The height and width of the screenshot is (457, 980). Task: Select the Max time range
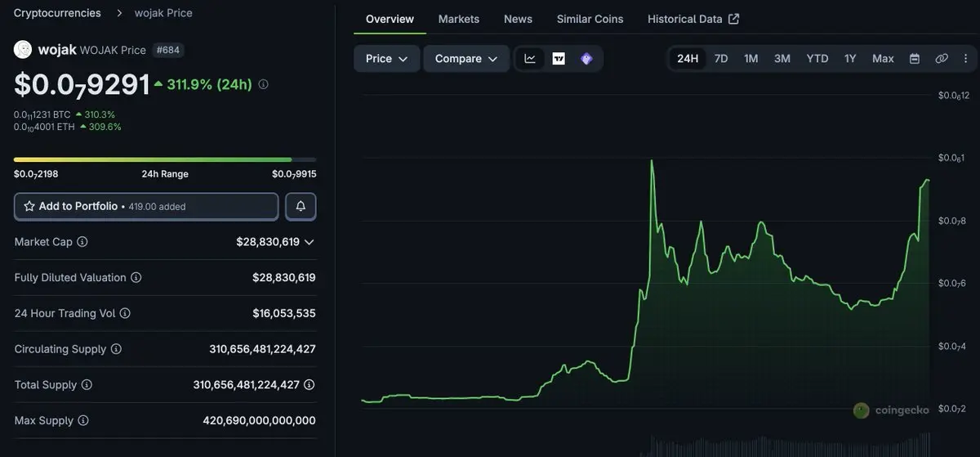883,59
